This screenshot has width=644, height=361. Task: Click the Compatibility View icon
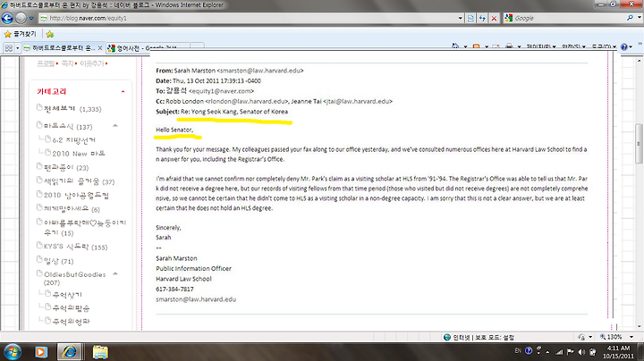(470, 18)
